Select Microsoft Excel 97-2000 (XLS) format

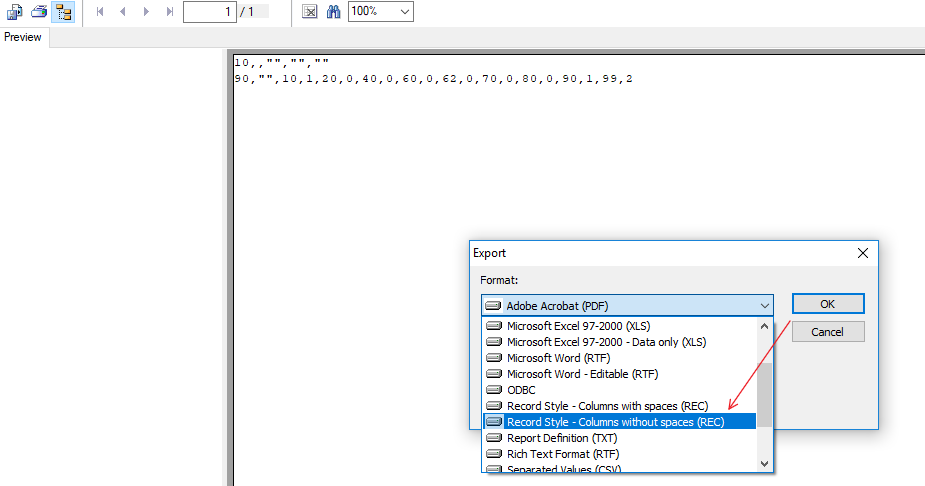click(x=578, y=326)
